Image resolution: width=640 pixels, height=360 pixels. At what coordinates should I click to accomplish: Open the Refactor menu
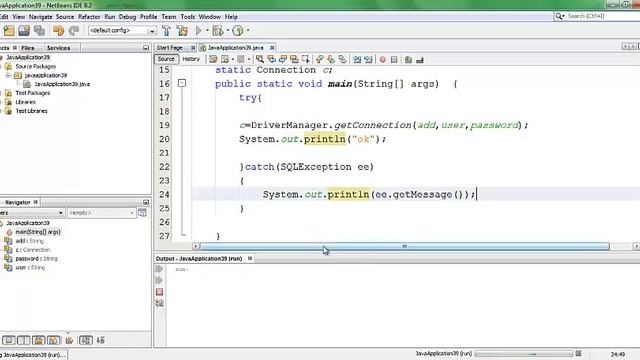tap(89, 17)
